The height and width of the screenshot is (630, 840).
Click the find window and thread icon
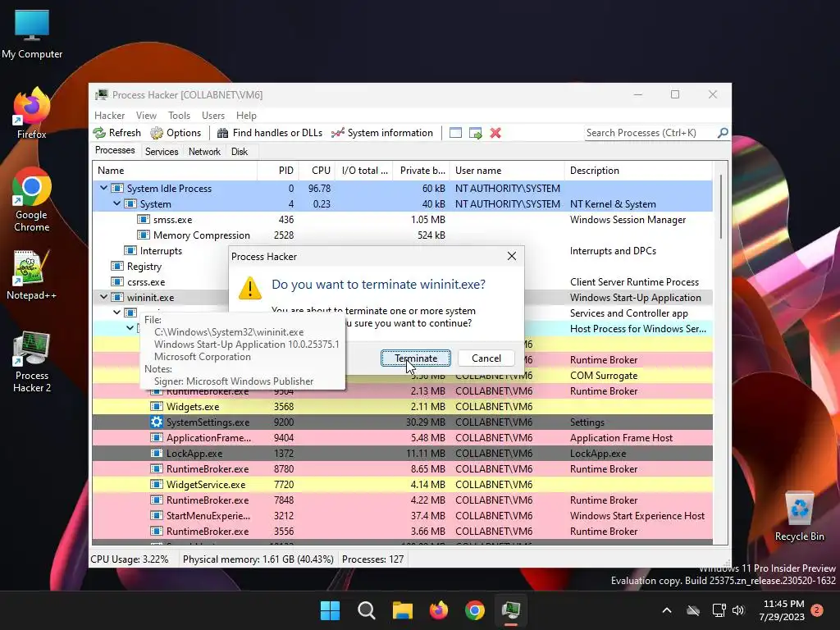pos(475,133)
